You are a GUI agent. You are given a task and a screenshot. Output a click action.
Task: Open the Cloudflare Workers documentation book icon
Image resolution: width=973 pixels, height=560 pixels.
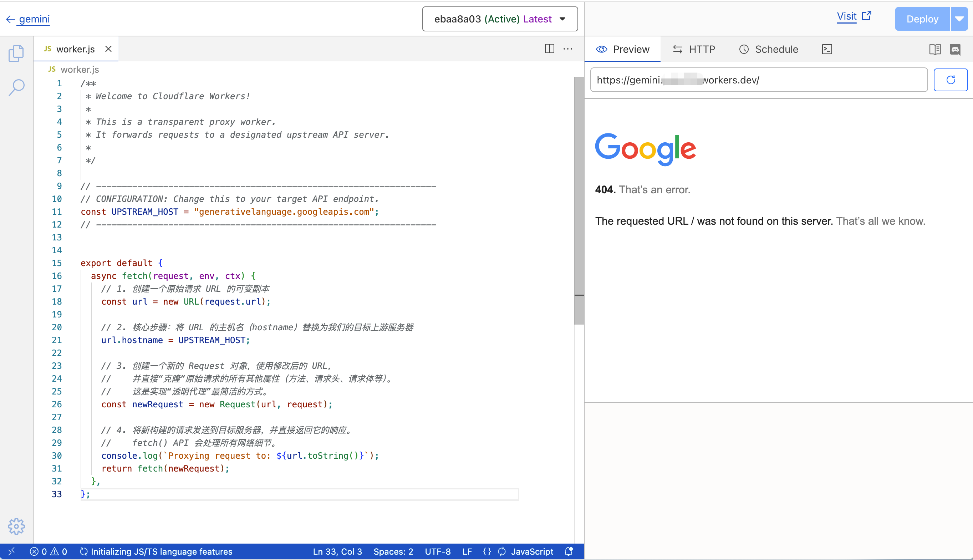click(935, 49)
